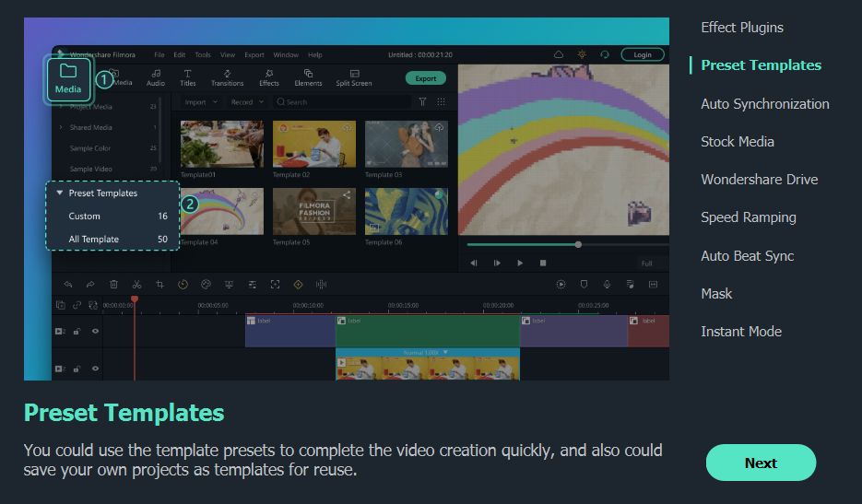
Task: Select the Transitions tab icon
Action: [227, 78]
